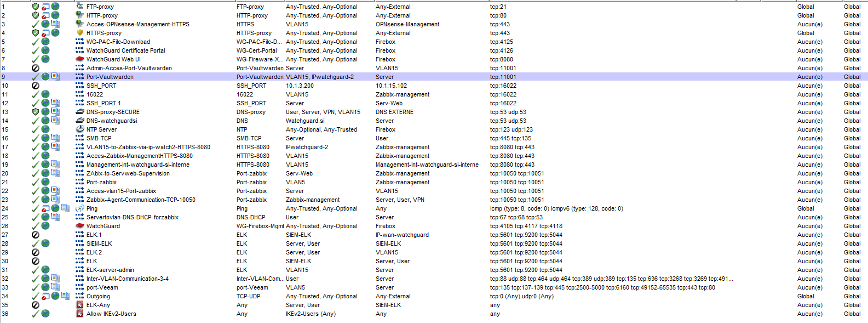Select the Acces-Zabbix-ManagementHTTPS-8080 policy
This screenshot has height=323, width=868.
pyautogui.click(x=140, y=156)
